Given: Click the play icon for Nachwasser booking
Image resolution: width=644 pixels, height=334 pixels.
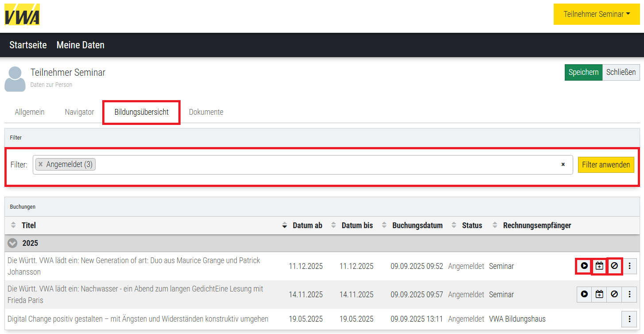Looking at the screenshot, I should pyautogui.click(x=584, y=294).
